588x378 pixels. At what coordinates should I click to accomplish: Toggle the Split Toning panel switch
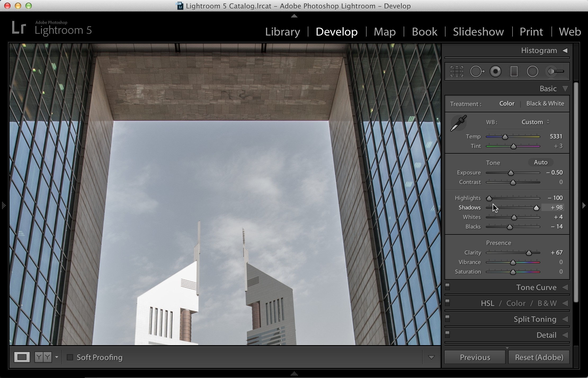click(447, 319)
